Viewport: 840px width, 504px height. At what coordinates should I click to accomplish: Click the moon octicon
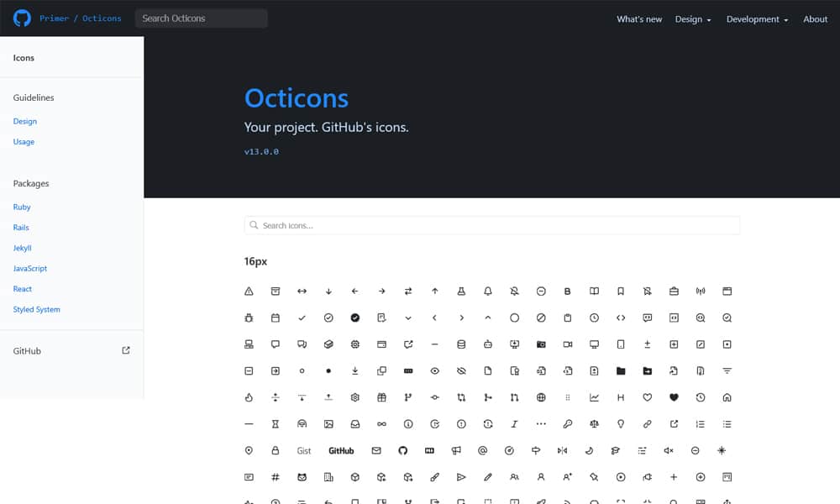[x=590, y=451]
